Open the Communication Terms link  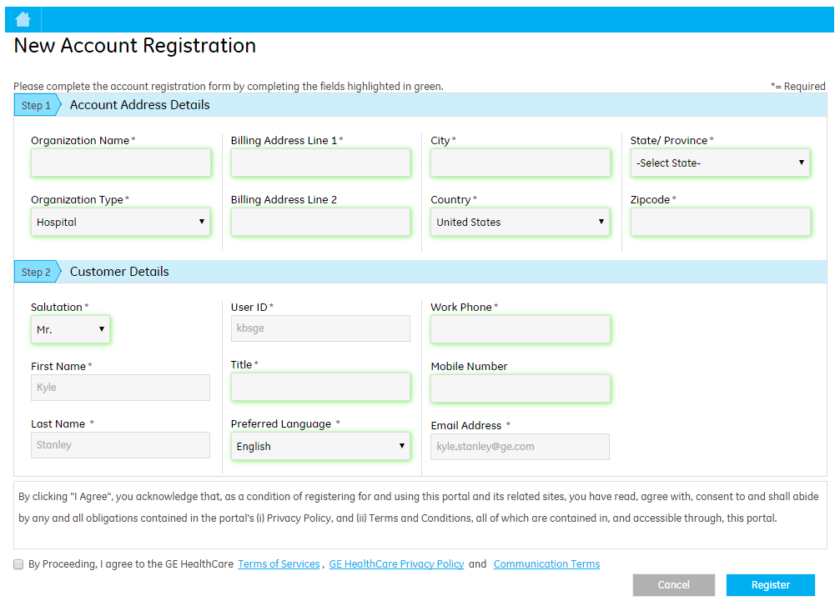[x=546, y=564]
